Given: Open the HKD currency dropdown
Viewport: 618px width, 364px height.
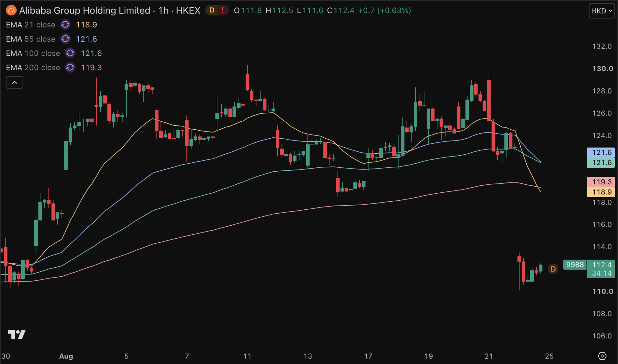Looking at the screenshot, I should pyautogui.click(x=602, y=11).
